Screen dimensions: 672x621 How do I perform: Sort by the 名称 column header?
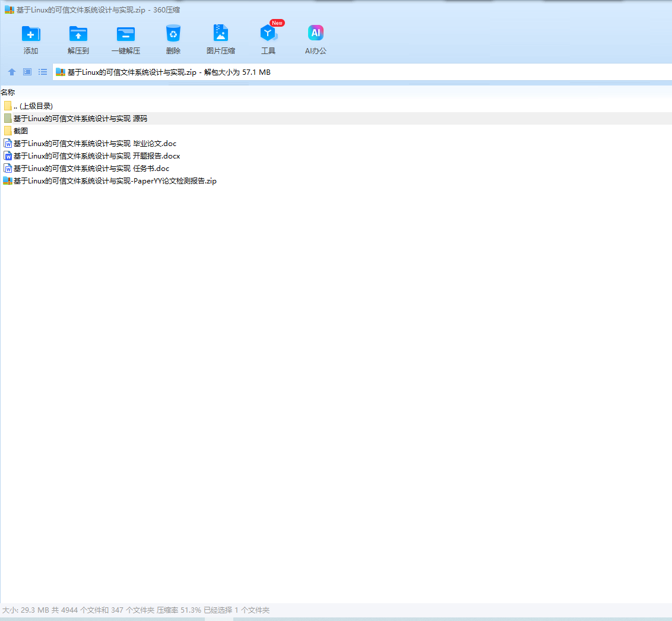pos(8,92)
